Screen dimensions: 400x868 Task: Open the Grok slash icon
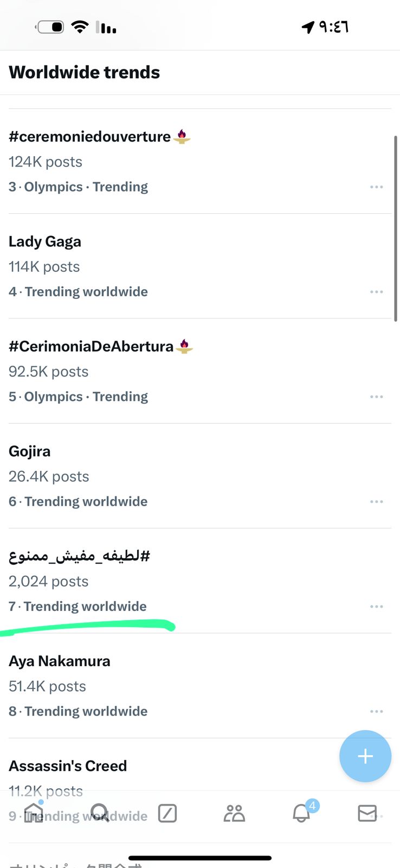coord(167,813)
